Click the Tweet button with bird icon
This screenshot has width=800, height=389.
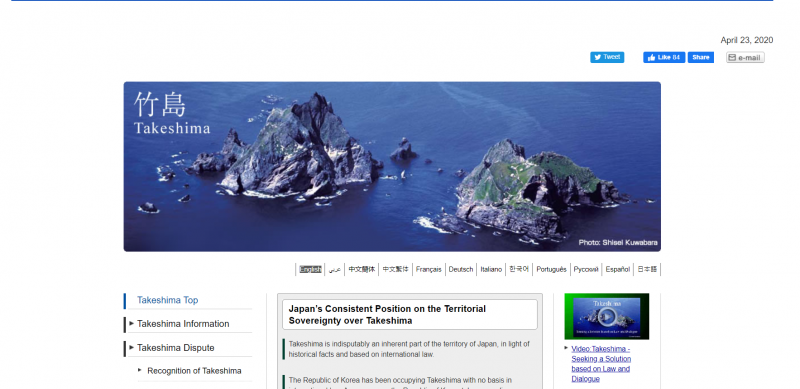(x=607, y=57)
